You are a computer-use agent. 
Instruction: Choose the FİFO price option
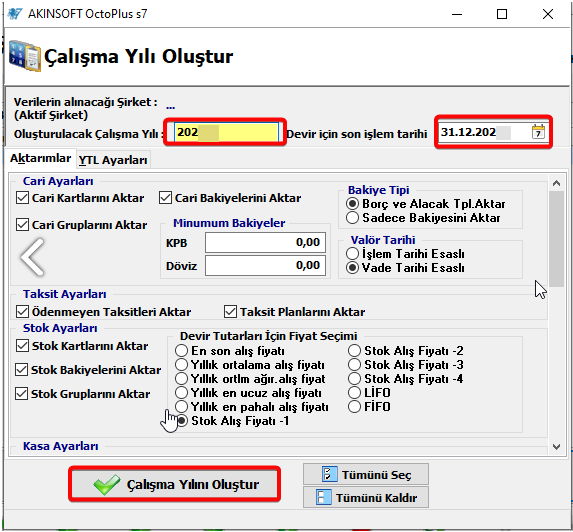(354, 406)
